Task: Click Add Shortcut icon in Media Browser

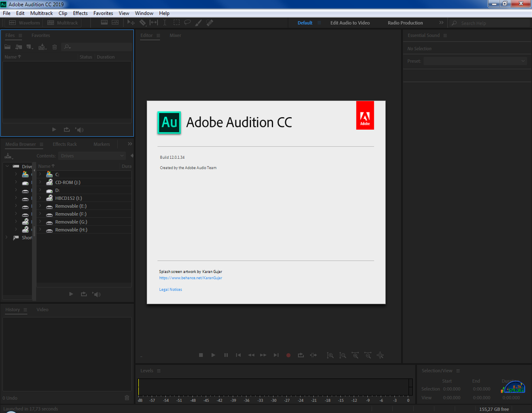Action: point(8,156)
